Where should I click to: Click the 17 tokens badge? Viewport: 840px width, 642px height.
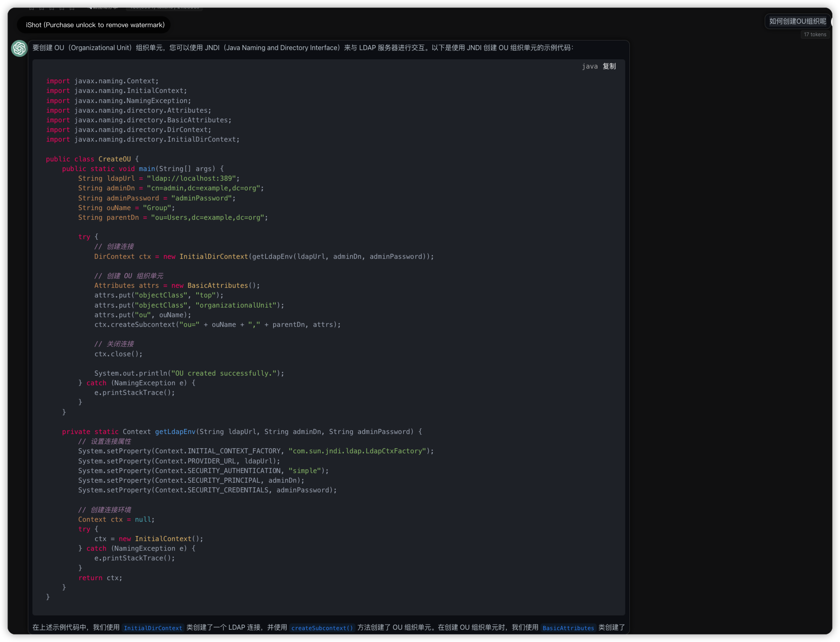815,34
